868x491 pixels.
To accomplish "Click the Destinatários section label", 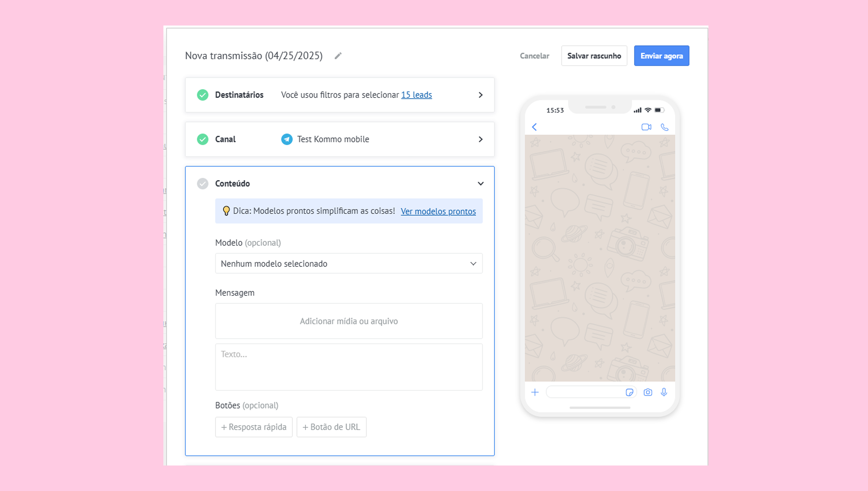I will tap(239, 95).
